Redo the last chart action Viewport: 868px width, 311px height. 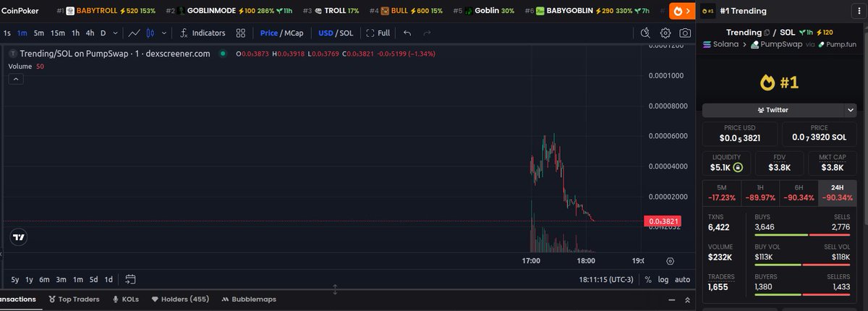(x=427, y=33)
